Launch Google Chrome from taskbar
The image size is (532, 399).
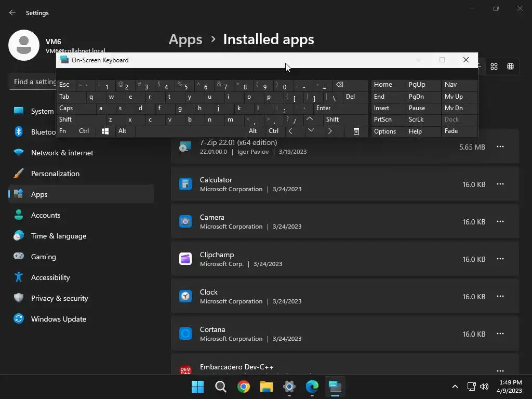click(x=243, y=387)
